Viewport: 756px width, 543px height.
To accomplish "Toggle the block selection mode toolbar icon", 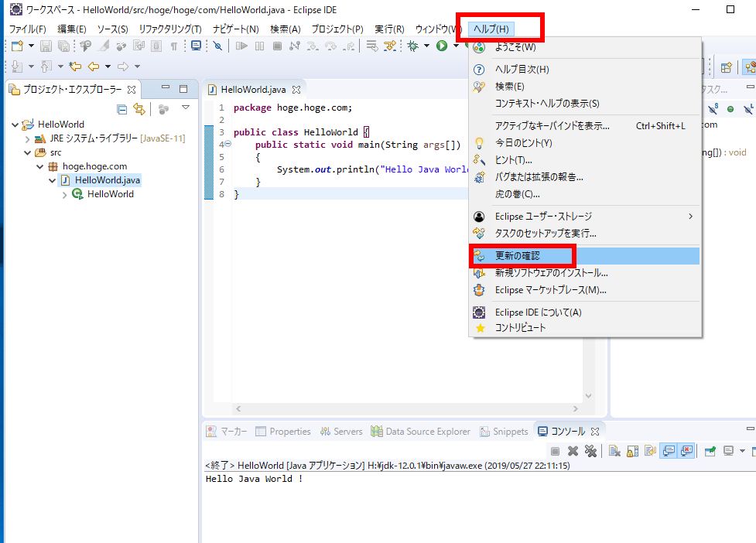I will 156,46.
